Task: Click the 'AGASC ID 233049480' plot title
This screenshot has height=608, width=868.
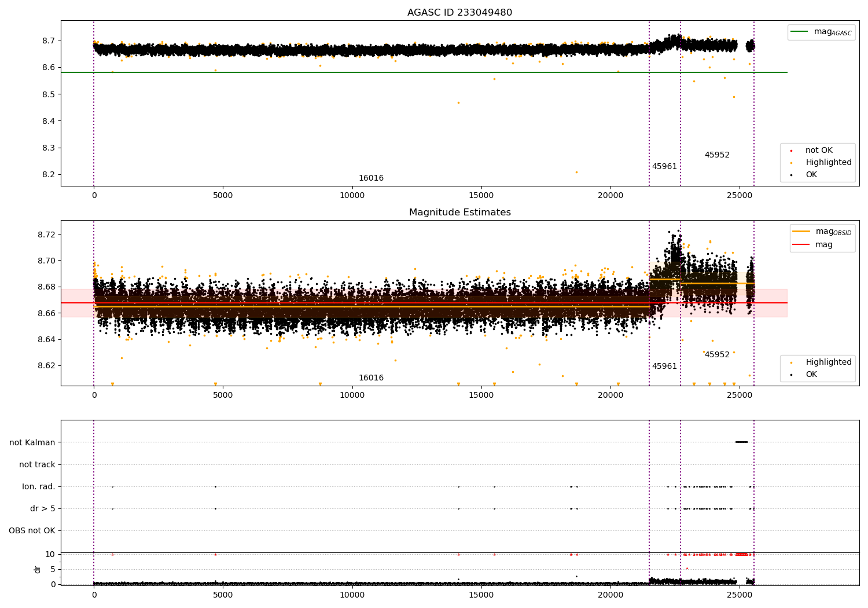Action: [x=459, y=13]
